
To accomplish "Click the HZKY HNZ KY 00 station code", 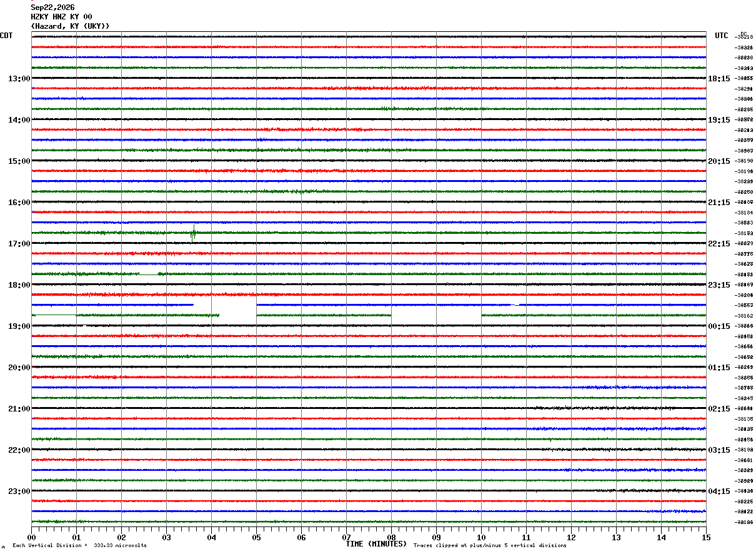I will coord(61,17).
